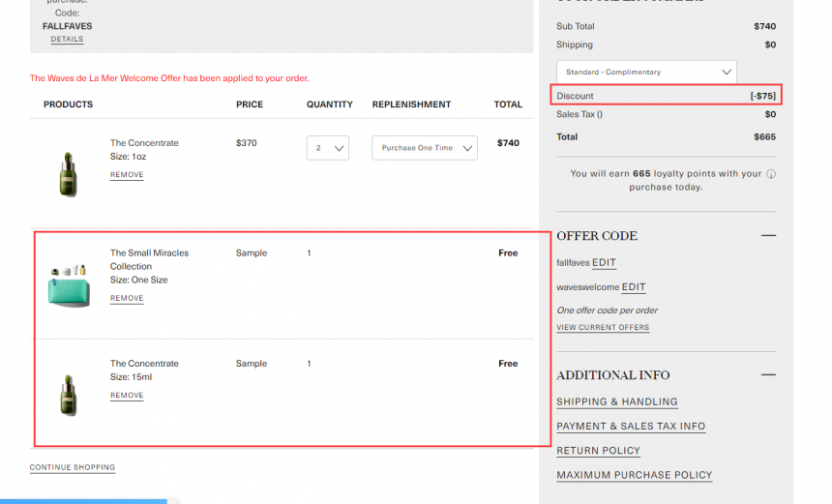The image size is (832, 504).
Task: Click The Concentrate 15ml sample thumbnail
Action: [x=68, y=396]
